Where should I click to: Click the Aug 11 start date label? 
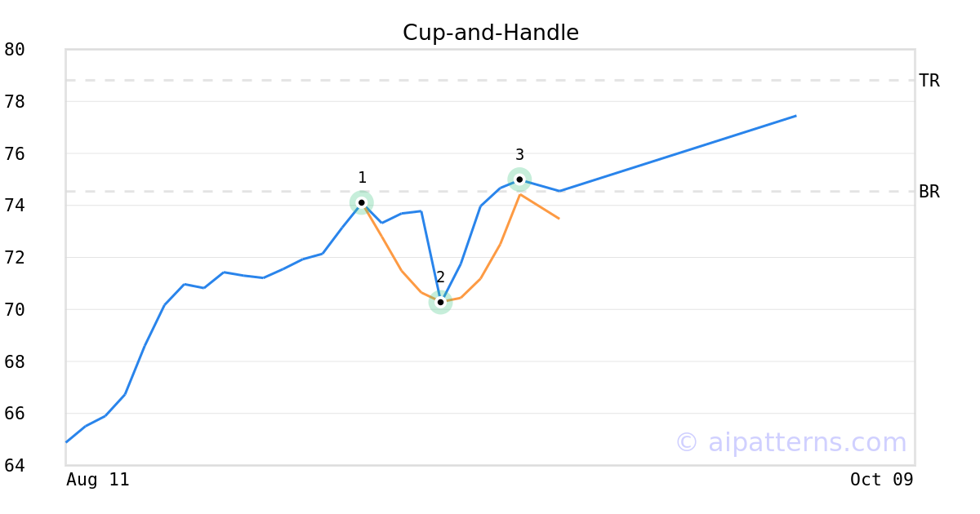(98, 480)
